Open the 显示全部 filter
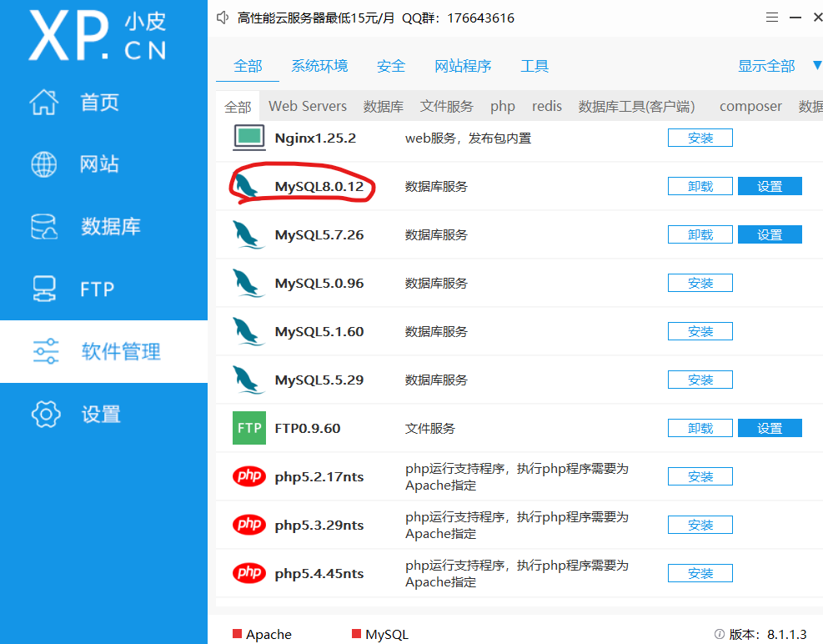 coord(766,66)
